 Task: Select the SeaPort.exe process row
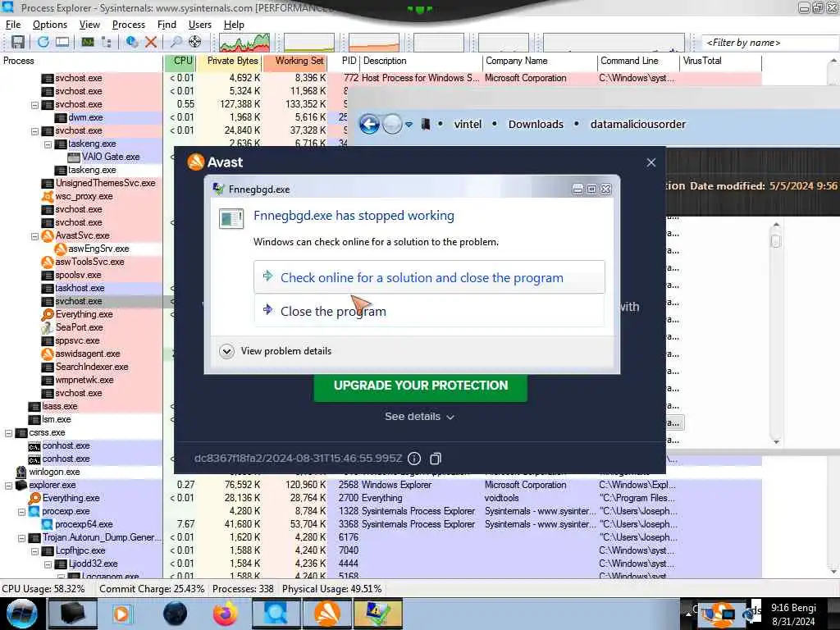tap(80, 328)
